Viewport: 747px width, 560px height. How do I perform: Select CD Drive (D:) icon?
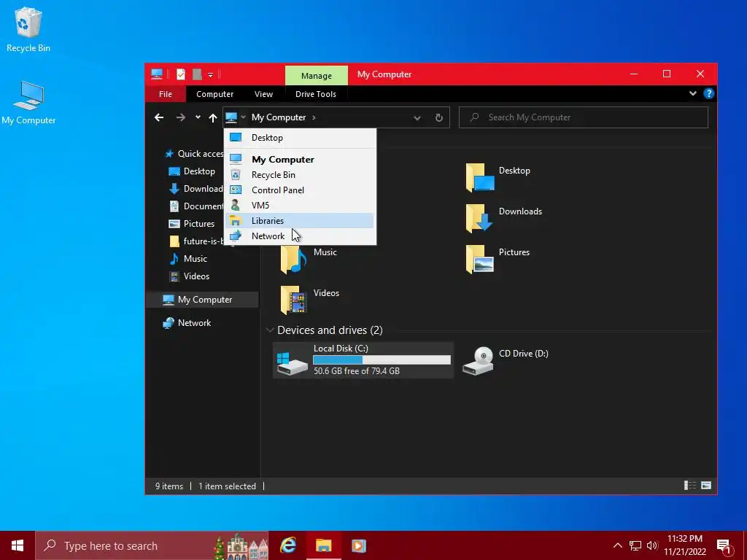click(x=479, y=361)
